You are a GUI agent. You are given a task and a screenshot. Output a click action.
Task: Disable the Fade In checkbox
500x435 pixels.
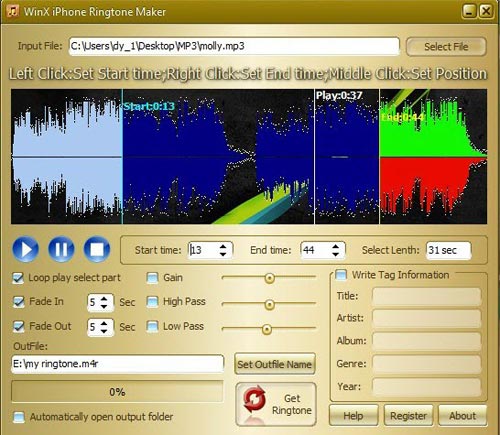click(19, 302)
